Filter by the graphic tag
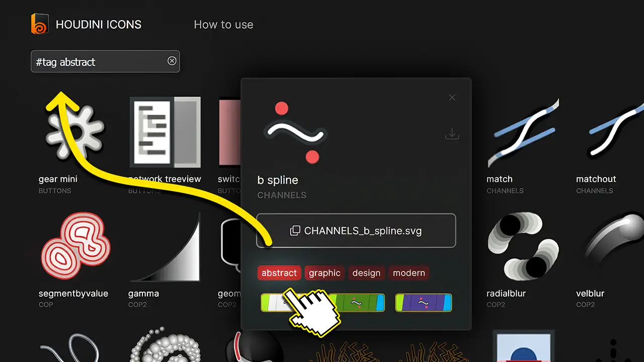Screen dimensions: 644x362 click(x=325, y=273)
